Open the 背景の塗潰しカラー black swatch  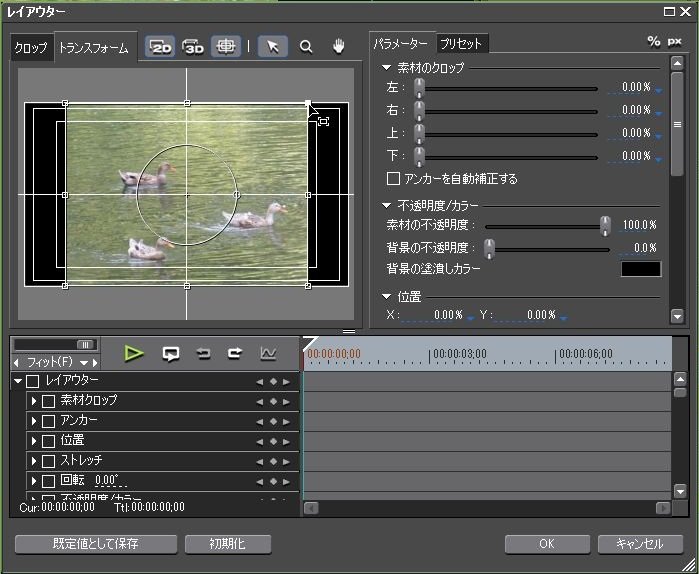(641, 269)
